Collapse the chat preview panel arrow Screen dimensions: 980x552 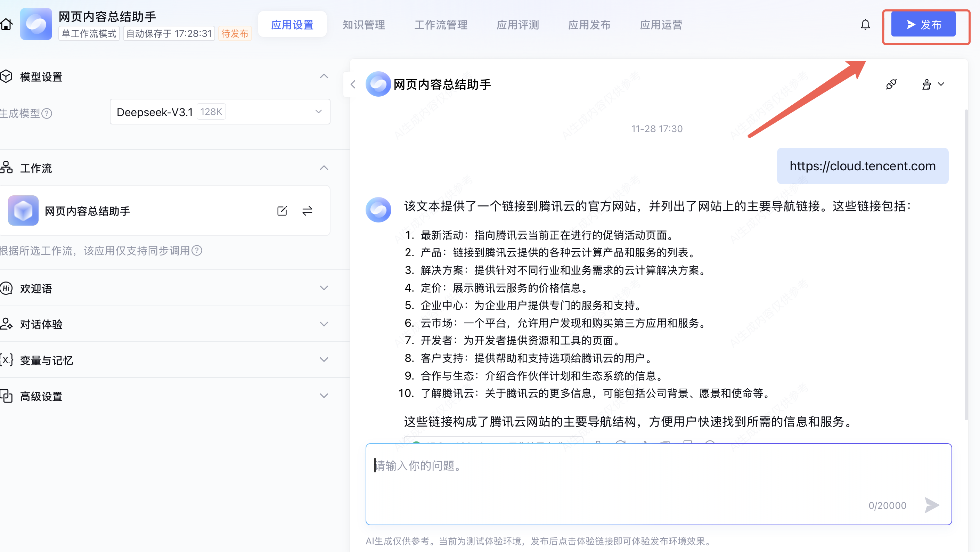click(353, 84)
